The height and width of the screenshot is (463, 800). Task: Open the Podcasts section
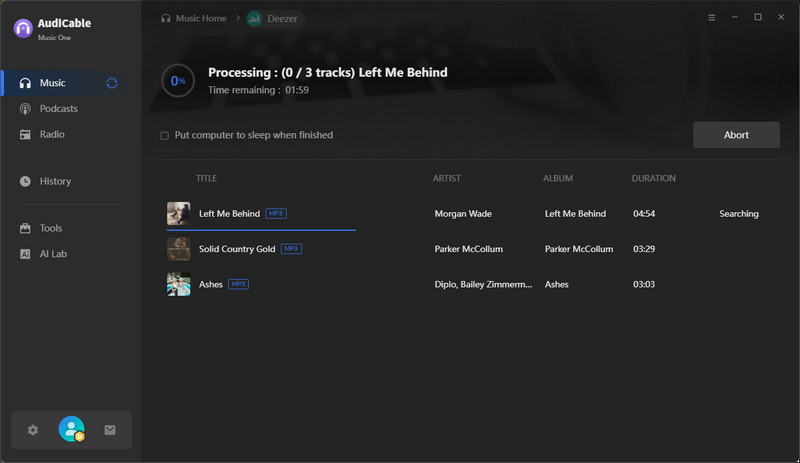tap(58, 109)
